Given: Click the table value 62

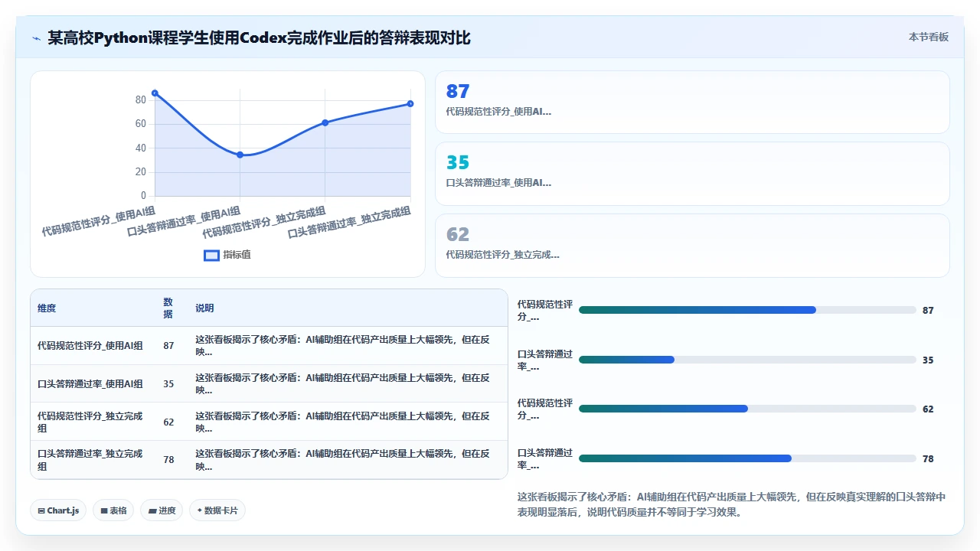Looking at the screenshot, I should tap(168, 422).
